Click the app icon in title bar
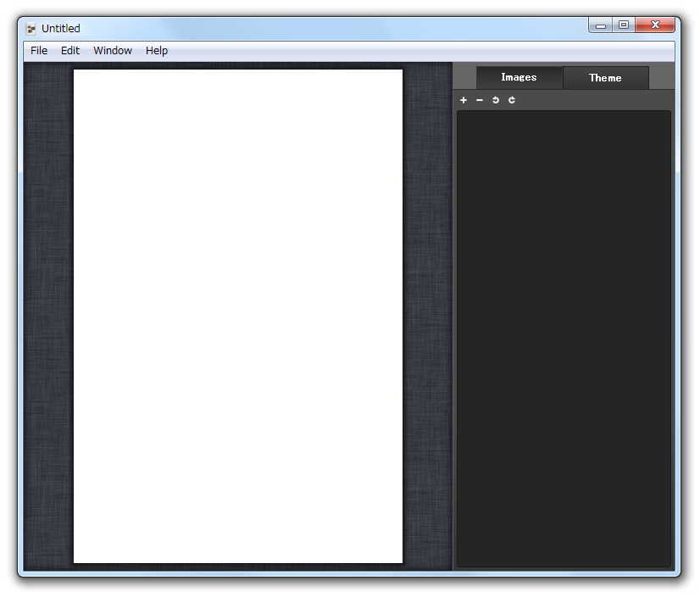Screen dimensions: 700x597 31,29
